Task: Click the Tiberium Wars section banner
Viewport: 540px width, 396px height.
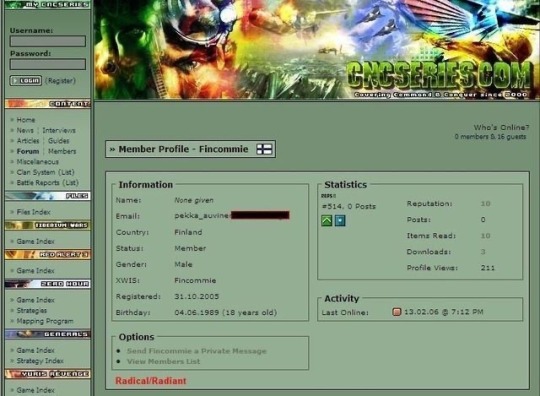Action: point(48,226)
